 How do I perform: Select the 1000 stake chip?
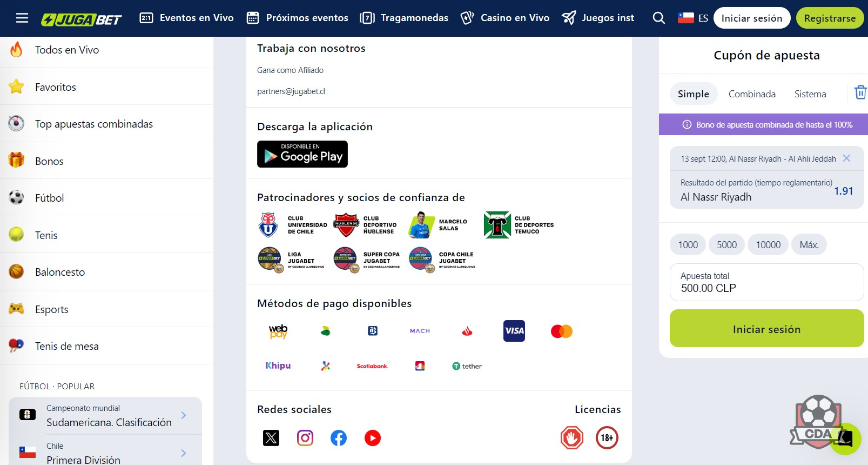688,245
